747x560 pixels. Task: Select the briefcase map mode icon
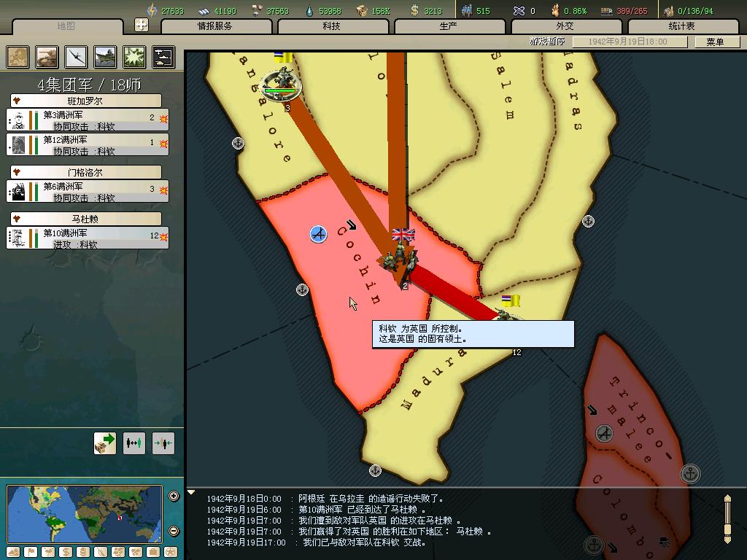tap(153, 553)
